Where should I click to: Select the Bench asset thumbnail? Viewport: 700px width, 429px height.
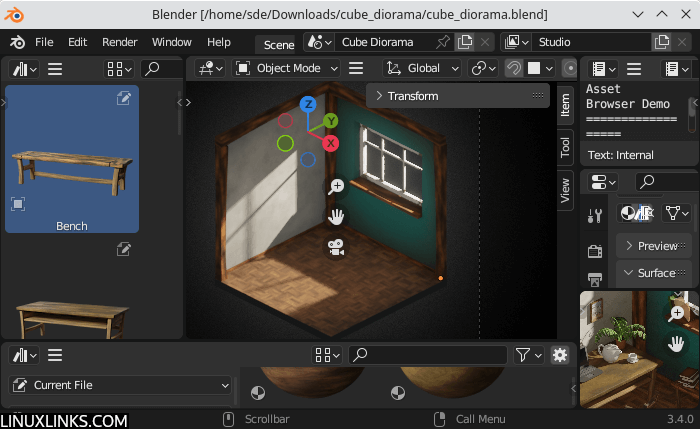(x=72, y=159)
